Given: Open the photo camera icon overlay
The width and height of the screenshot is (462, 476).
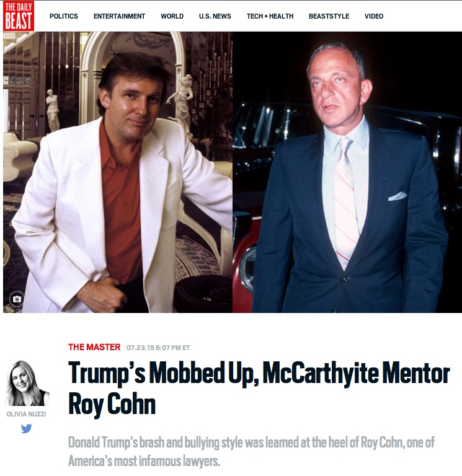Looking at the screenshot, I should (17, 299).
